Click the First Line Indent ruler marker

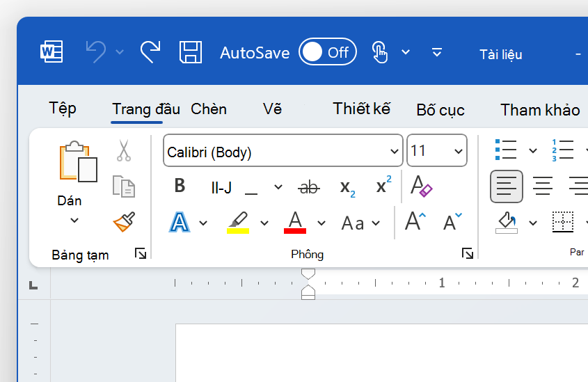[x=308, y=274]
